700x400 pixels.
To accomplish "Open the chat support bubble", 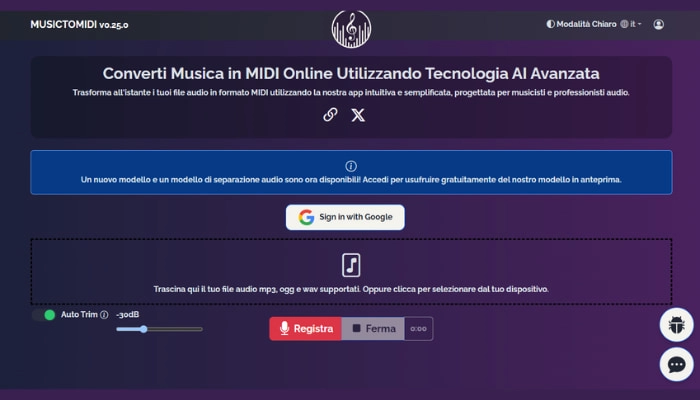I will pos(676,364).
